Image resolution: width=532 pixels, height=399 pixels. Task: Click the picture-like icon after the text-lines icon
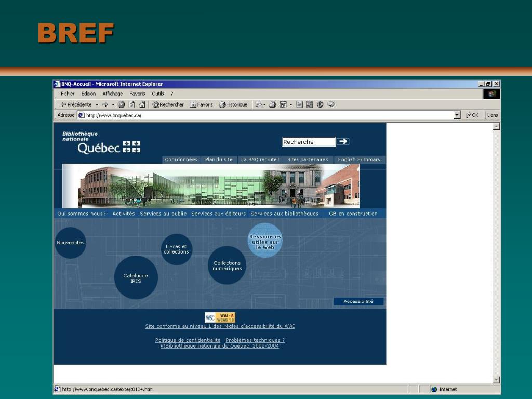310,104
